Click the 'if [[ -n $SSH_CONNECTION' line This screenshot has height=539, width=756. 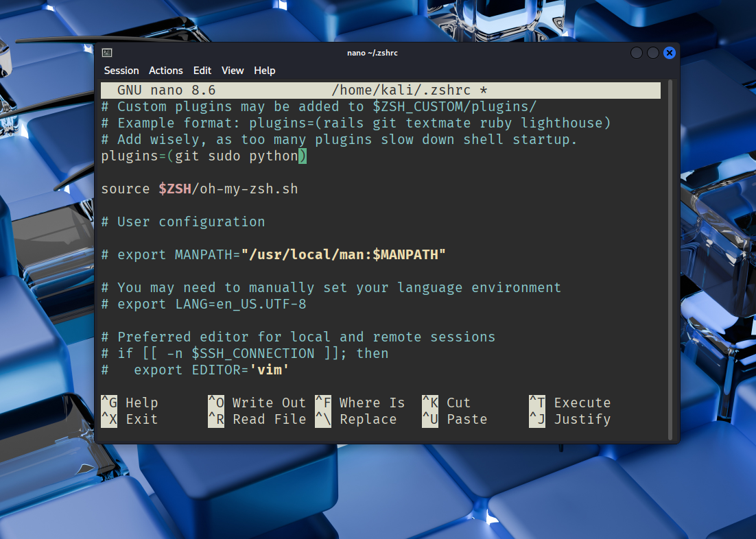[x=245, y=353]
